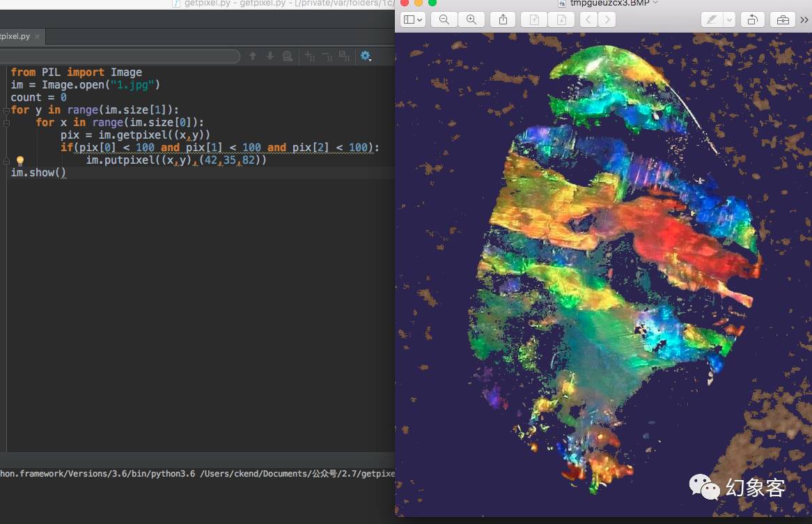
Task: Select the getpixel.py editor tab
Action: coord(14,36)
